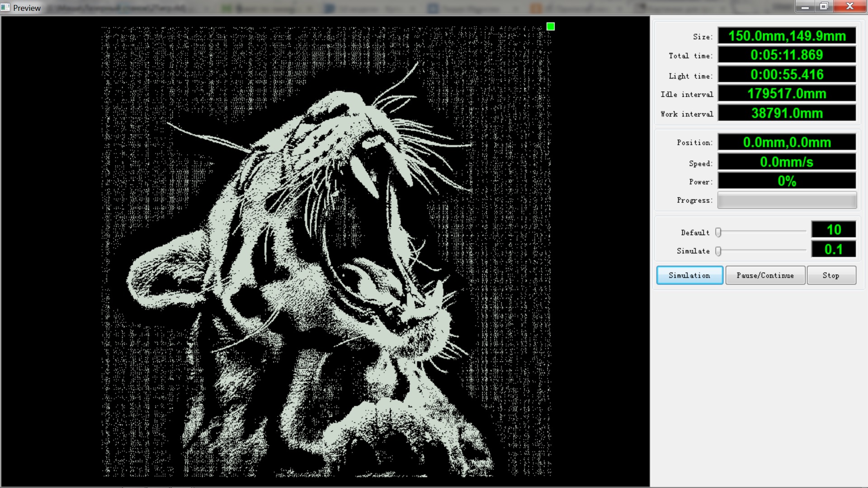Click the Work interval label
Viewport: 868px width, 488px height.
click(x=687, y=114)
